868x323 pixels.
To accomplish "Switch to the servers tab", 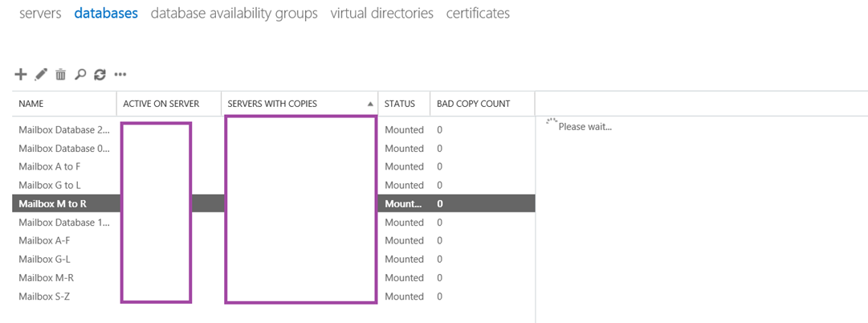I will [40, 14].
